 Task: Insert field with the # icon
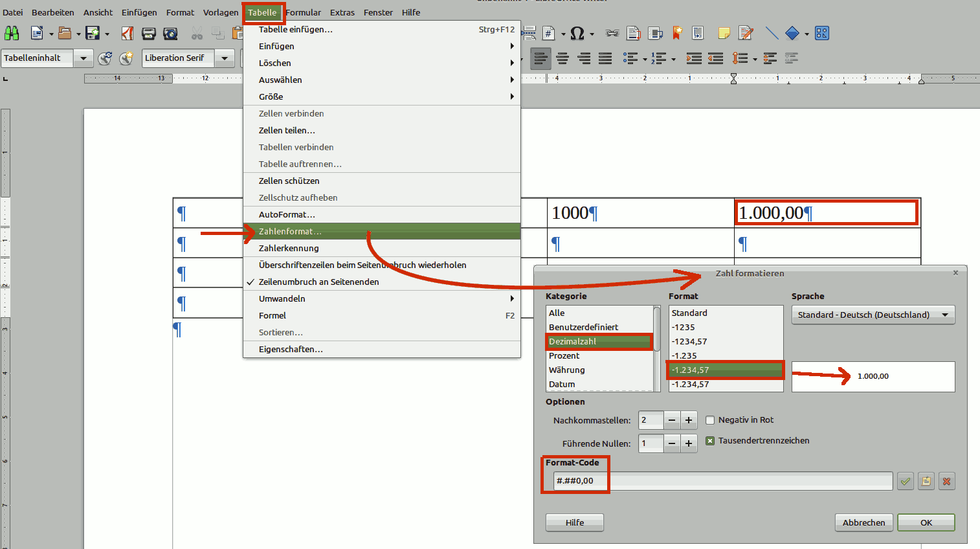coord(549,33)
